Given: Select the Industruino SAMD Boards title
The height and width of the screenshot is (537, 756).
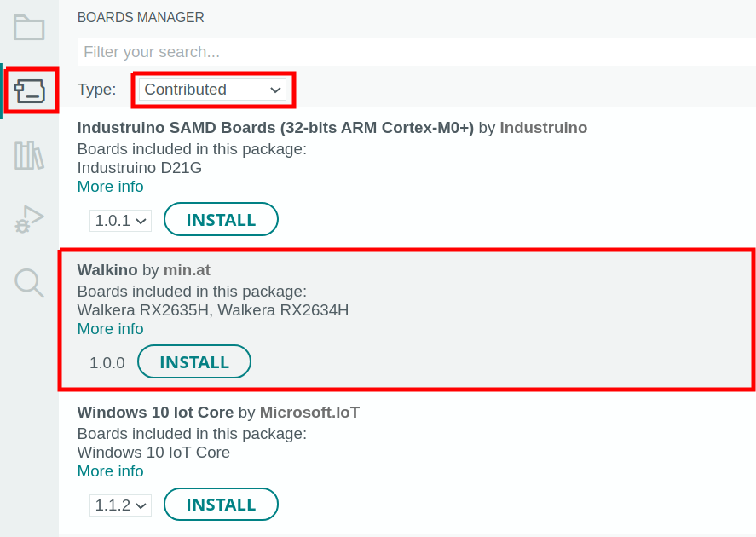Looking at the screenshot, I should click(x=275, y=128).
